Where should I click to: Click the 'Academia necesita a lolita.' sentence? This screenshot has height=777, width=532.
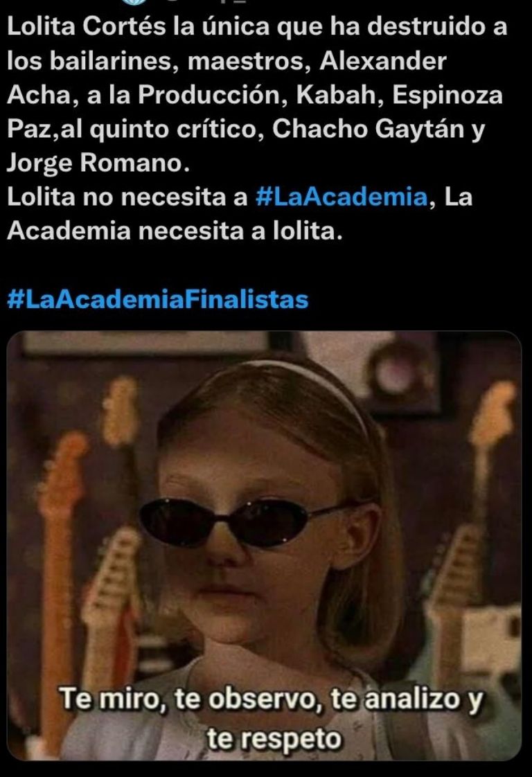pos(175,231)
